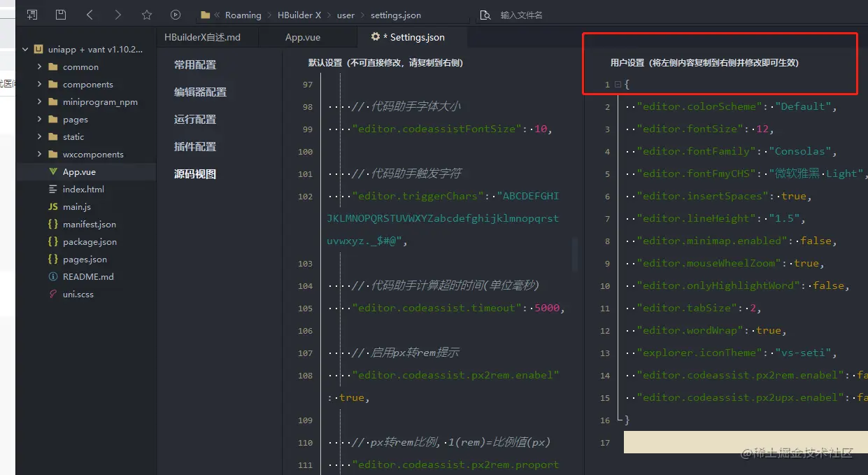This screenshot has height=475, width=868.
Task: Switch to App.vue tab
Action: (x=303, y=37)
